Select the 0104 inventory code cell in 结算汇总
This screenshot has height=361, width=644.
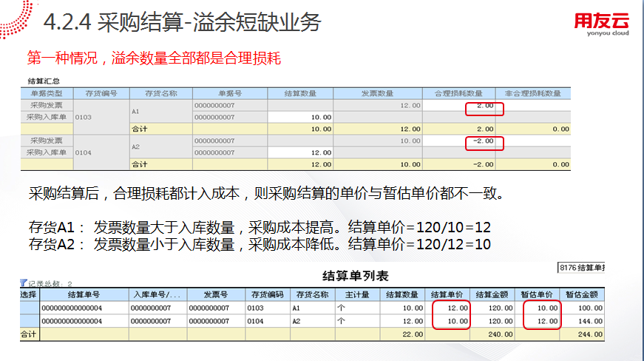coord(101,152)
